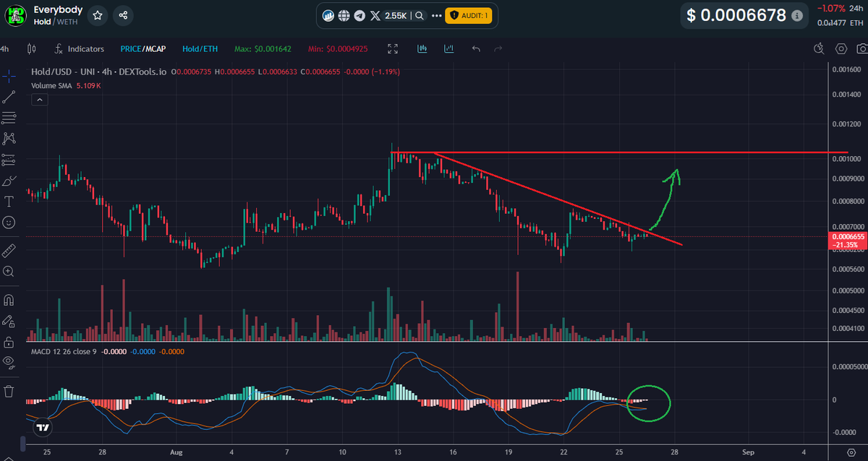Add Everybody token to favorites star
This screenshot has height=461, width=868.
98,15
